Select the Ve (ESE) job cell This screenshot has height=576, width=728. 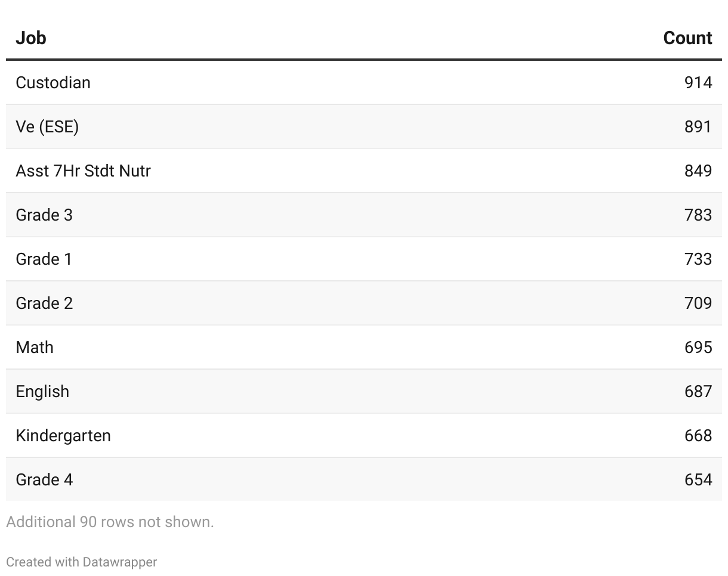(47, 126)
